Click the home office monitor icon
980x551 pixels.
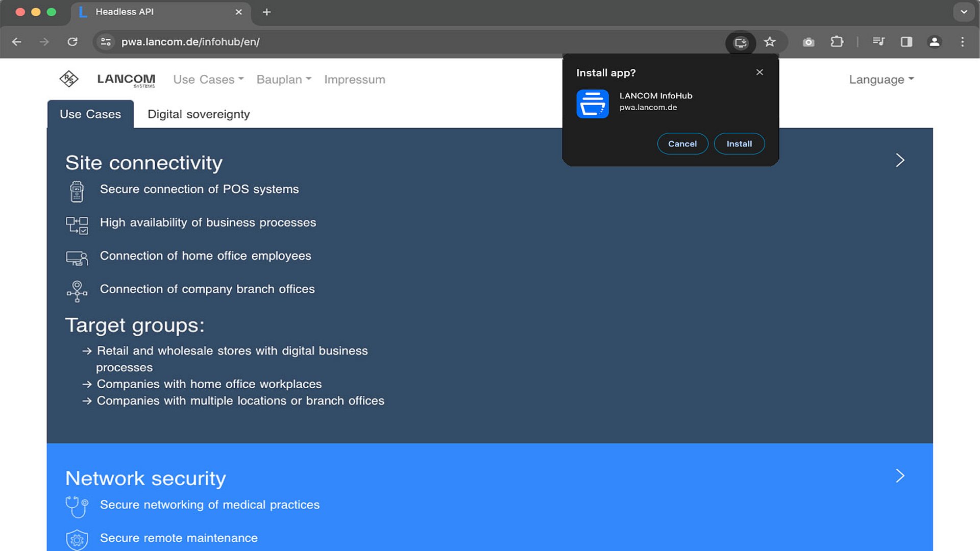77,258
